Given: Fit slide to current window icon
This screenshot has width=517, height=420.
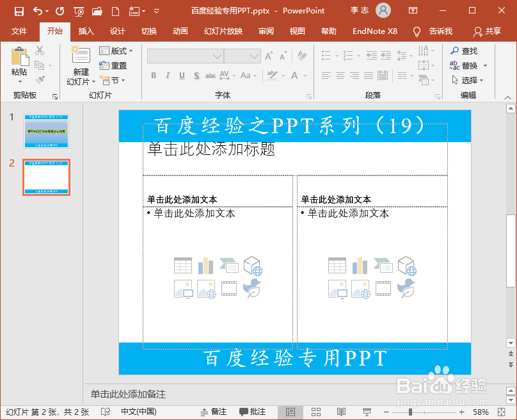Looking at the screenshot, I should pos(502,412).
